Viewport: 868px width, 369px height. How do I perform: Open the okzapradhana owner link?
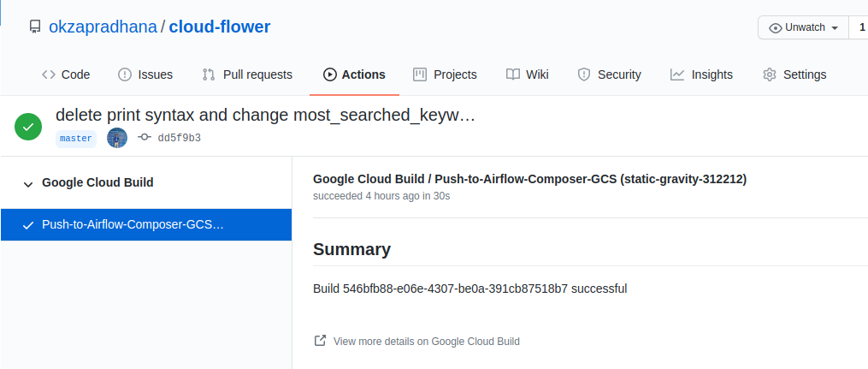pyautogui.click(x=103, y=27)
